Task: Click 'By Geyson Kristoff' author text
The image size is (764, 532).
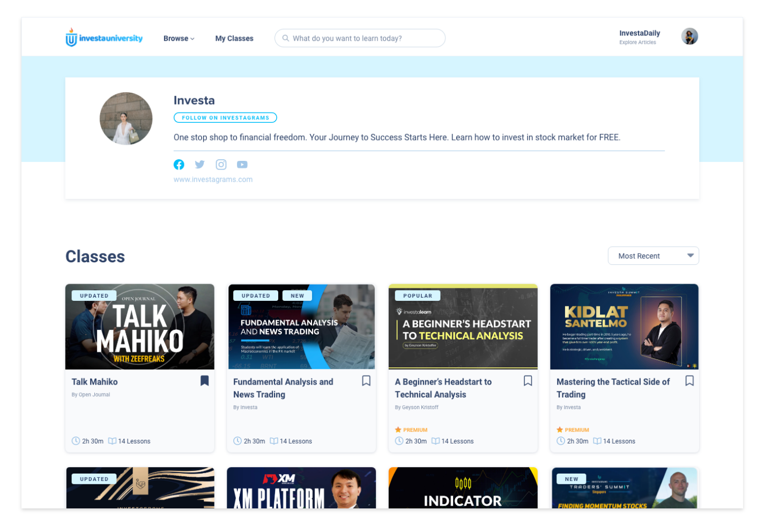Action: coord(417,408)
